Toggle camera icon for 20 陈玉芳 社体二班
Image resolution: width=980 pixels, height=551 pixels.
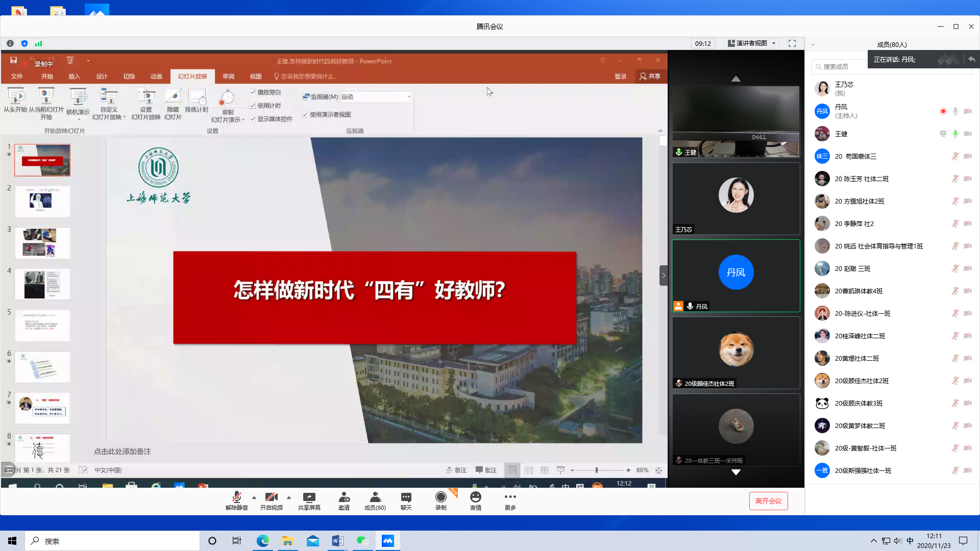click(967, 179)
